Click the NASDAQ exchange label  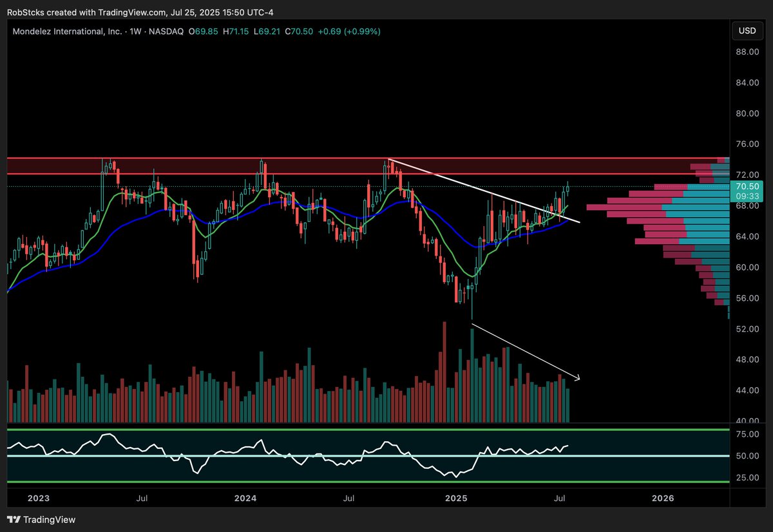pyautogui.click(x=166, y=31)
